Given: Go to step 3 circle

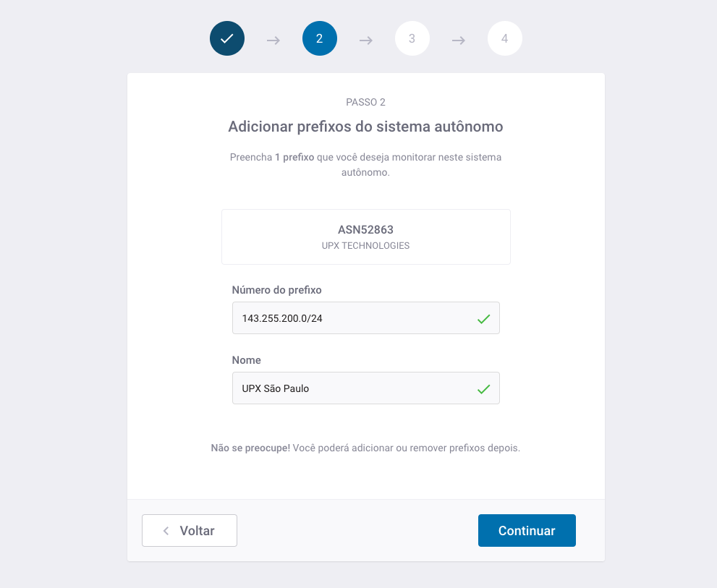Looking at the screenshot, I should 412,38.
